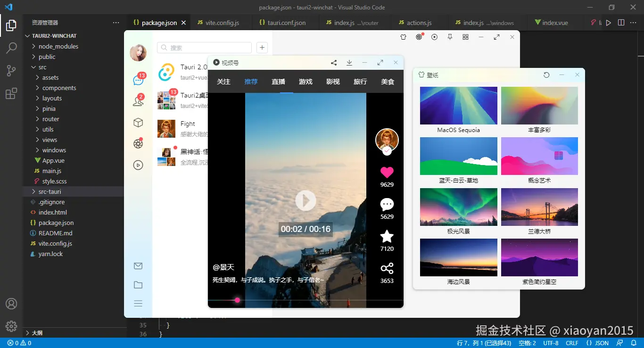Screen dimensions: 644x348
Task: Click the + button next to the search box
Action: (x=262, y=48)
